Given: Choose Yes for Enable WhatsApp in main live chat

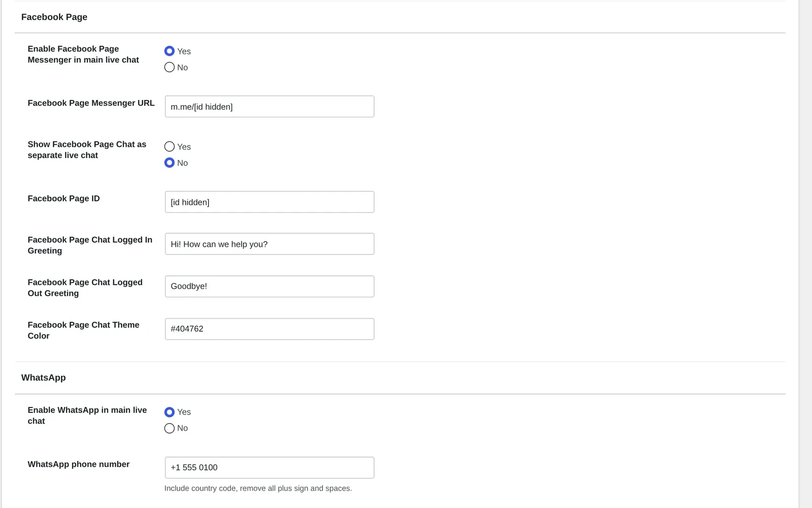Looking at the screenshot, I should (170, 412).
